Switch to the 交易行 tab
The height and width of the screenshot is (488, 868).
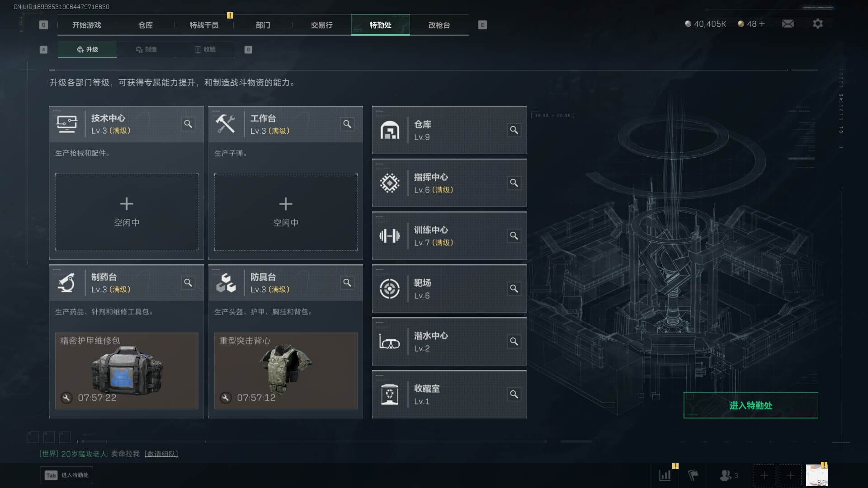(321, 25)
